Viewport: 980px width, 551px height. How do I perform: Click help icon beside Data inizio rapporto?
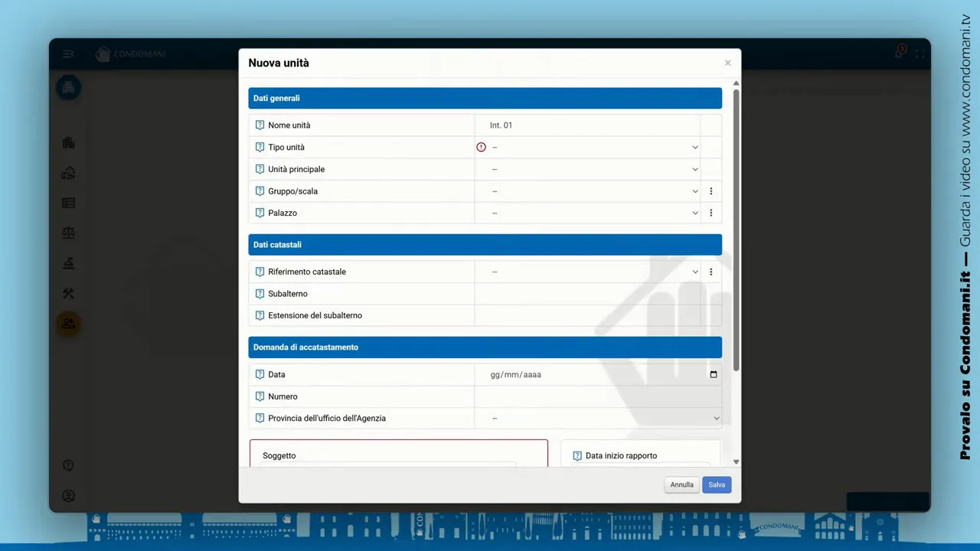tap(577, 456)
